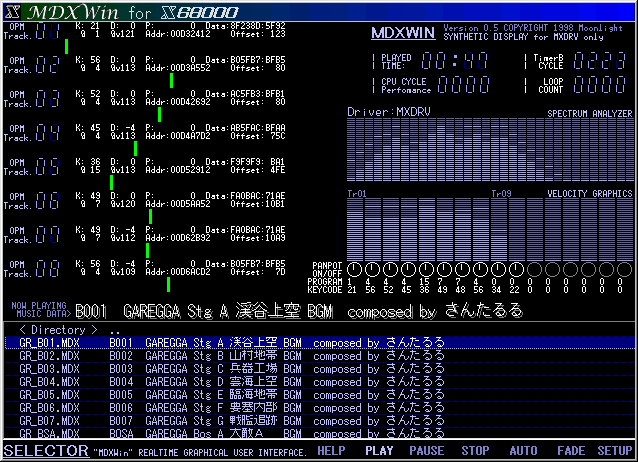
Task: Fade out music with FADE
Action: [571, 451]
